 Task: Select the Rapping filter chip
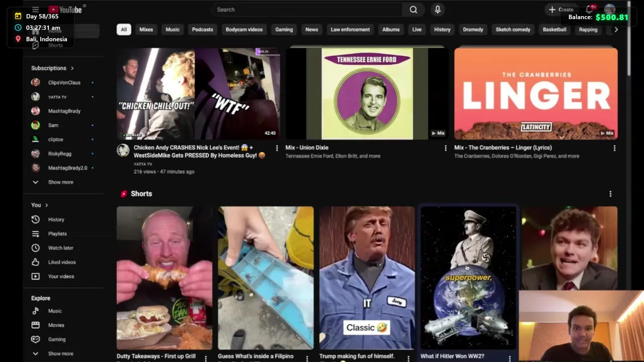[588, 29]
